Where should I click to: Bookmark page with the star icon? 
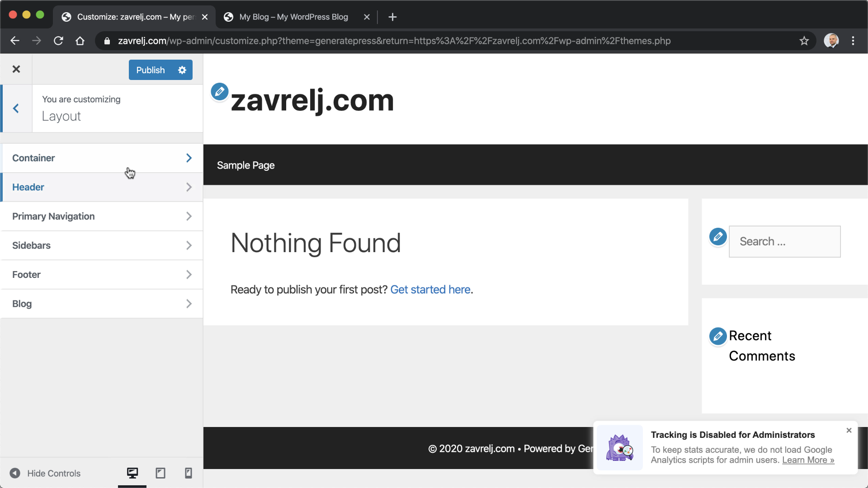pyautogui.click(x=804, y=41)
